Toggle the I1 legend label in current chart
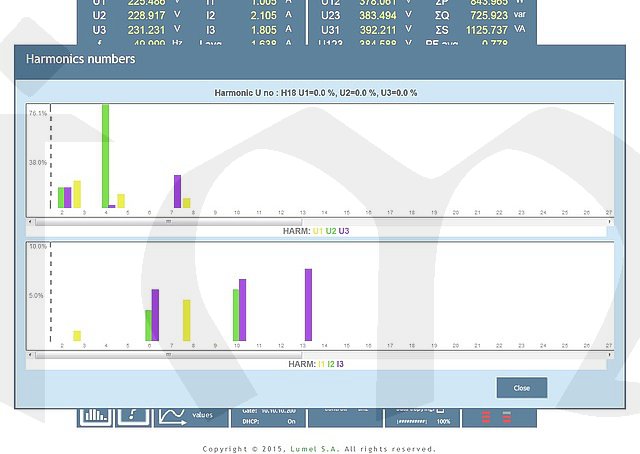 pos(321,364)
